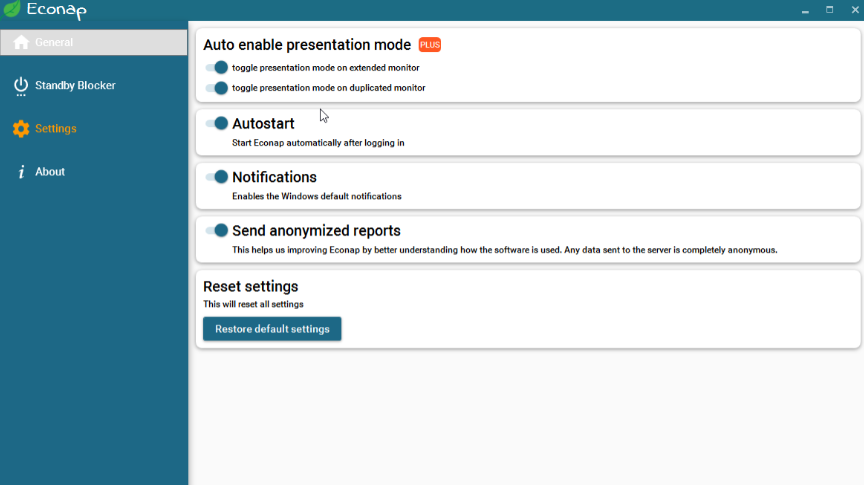Toggle presentation mode on duplicated monitor
The width and height of the screenshot is (864, 485).
217,88
